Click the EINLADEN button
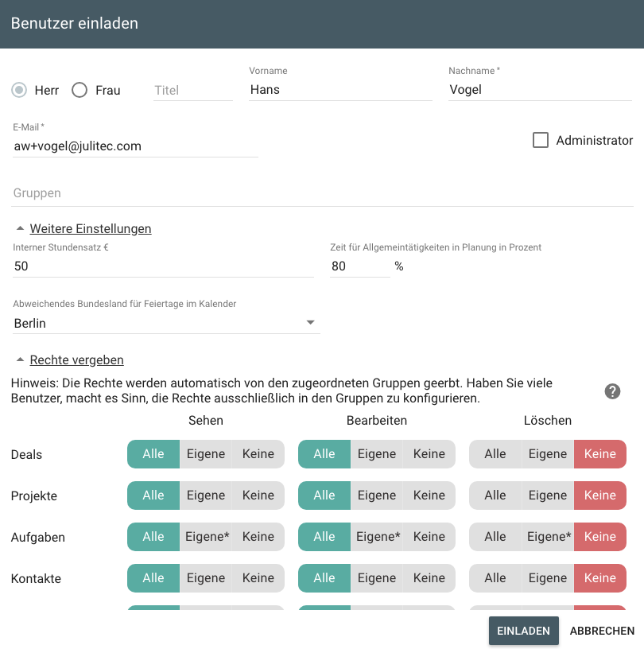The height and width of the screenshot is (649, 644). pyautogui.click(x=524, y=631)
